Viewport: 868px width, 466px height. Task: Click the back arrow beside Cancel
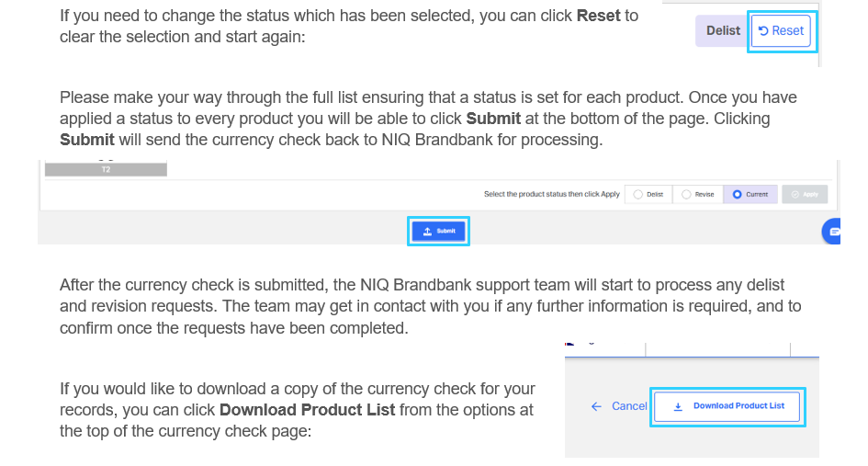pyautogui.click(x=596, y=406)
